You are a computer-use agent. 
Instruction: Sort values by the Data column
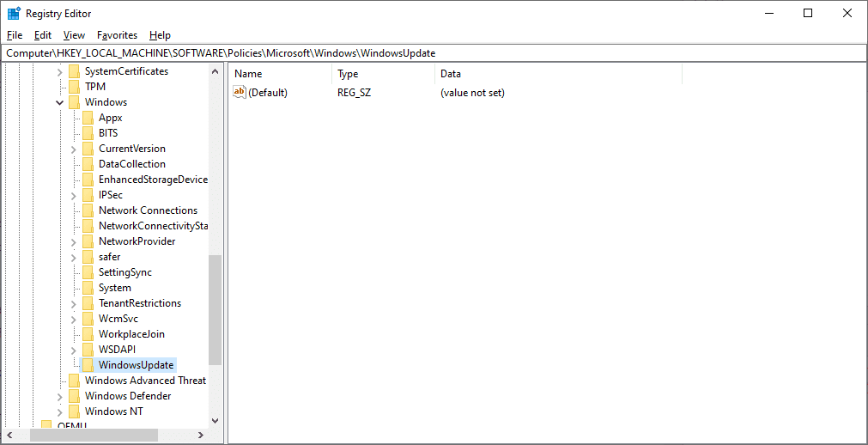click(559, 74)
